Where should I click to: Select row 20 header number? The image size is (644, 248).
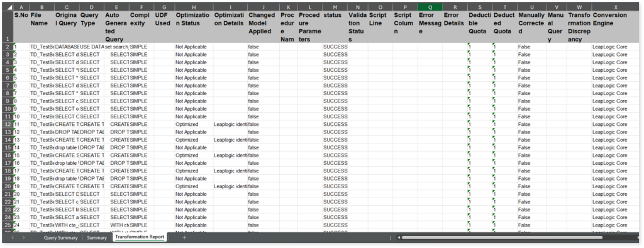tap(8, 186)
